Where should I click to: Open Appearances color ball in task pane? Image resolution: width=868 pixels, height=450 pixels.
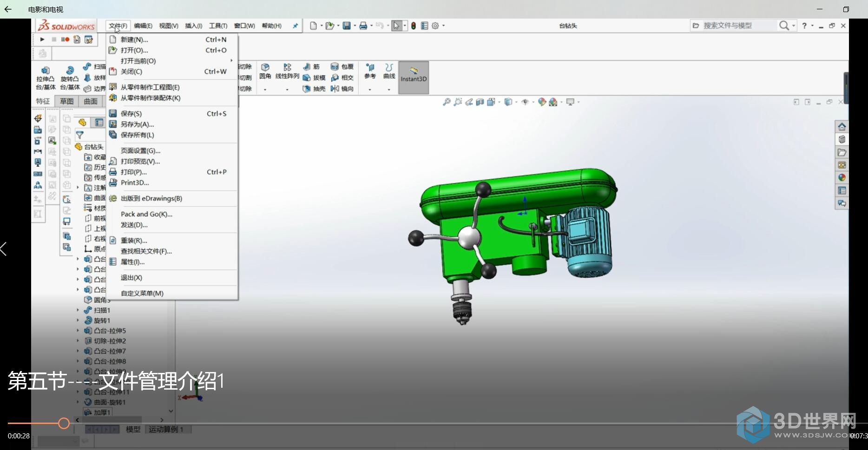point(842,177)
